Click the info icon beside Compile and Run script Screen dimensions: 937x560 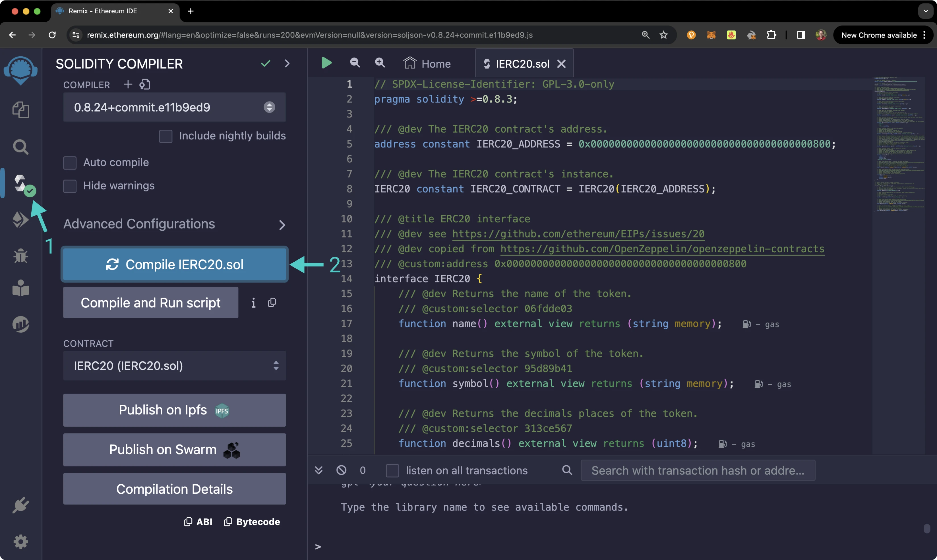point(253,303)
